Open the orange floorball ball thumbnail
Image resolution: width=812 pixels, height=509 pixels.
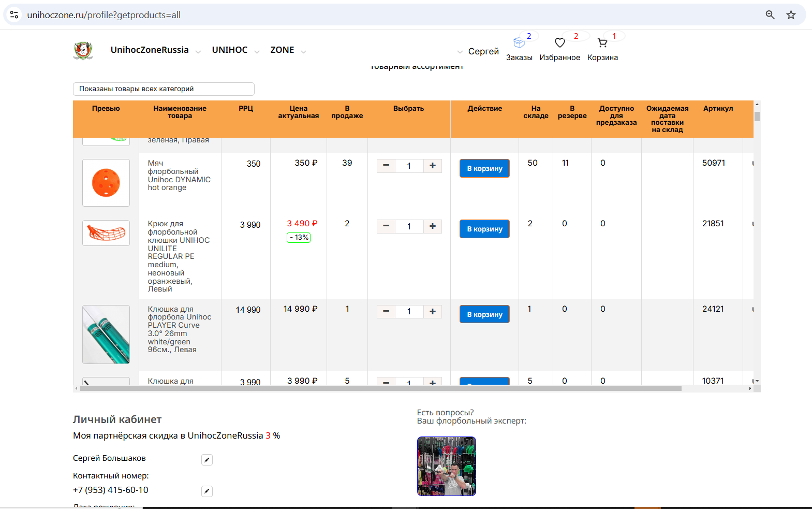106,183
